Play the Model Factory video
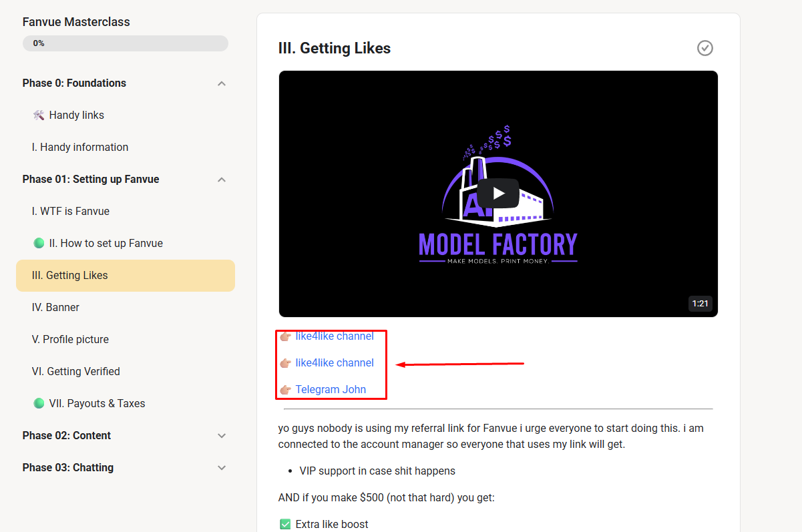 click(497, 194)
